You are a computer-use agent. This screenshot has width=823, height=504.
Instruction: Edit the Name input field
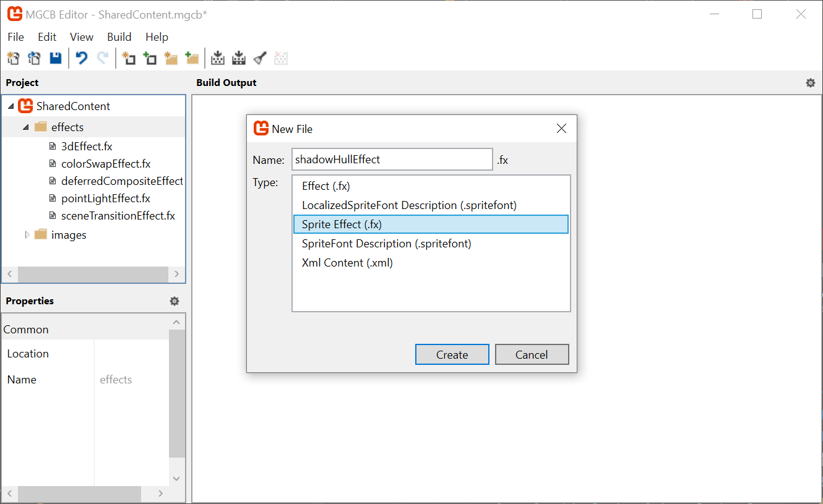[x=392, y=159]
